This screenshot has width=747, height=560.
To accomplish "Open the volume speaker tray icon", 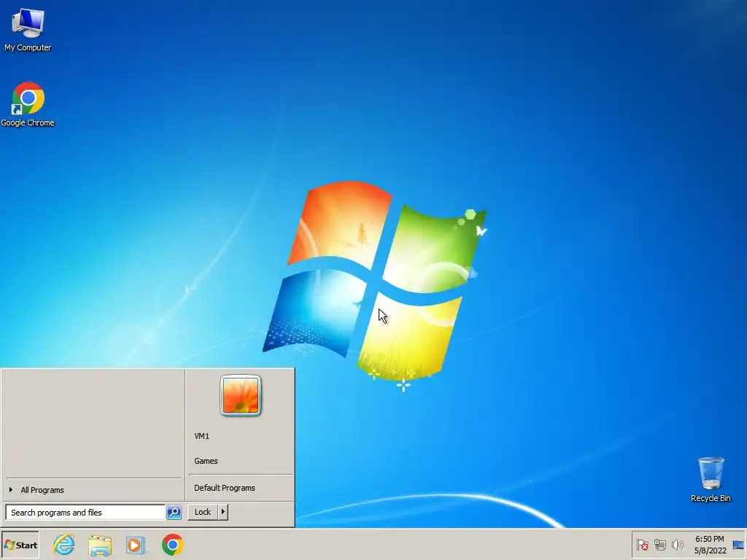I will click(677, 544).
